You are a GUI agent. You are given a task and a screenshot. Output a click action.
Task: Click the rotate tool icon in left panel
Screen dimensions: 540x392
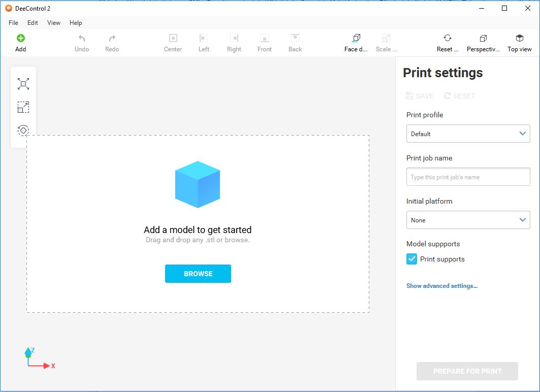23,130
